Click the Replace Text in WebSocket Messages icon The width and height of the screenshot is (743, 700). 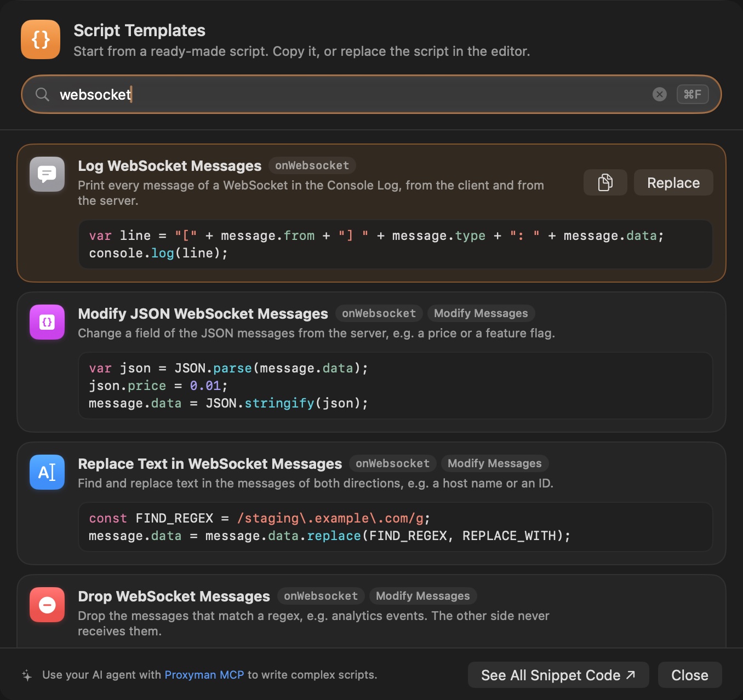click(x=47, y=472)
